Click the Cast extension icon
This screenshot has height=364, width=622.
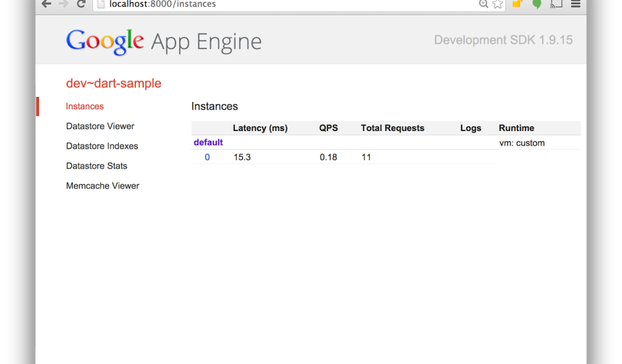tap(556, 4)
